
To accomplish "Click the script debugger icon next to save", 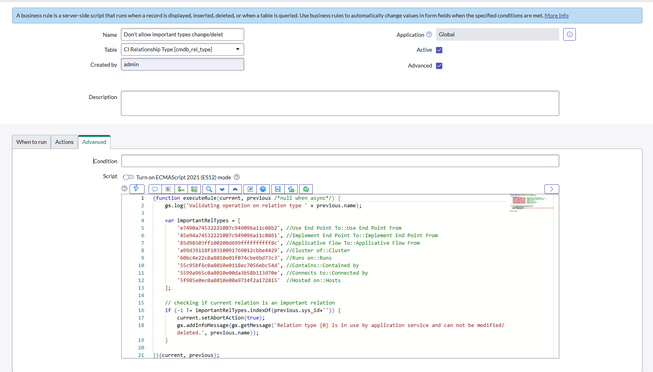I will click(x=291, y=189).
